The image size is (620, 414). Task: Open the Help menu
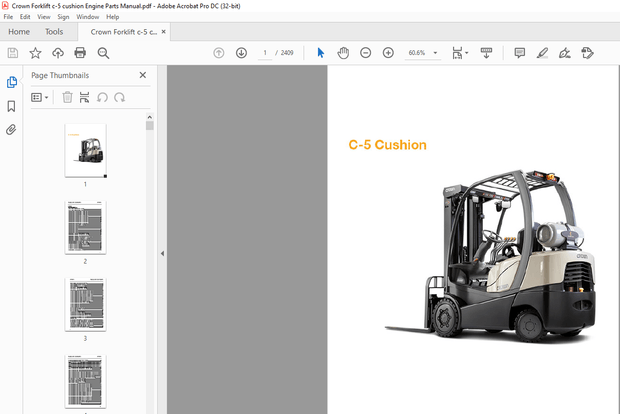113,17
